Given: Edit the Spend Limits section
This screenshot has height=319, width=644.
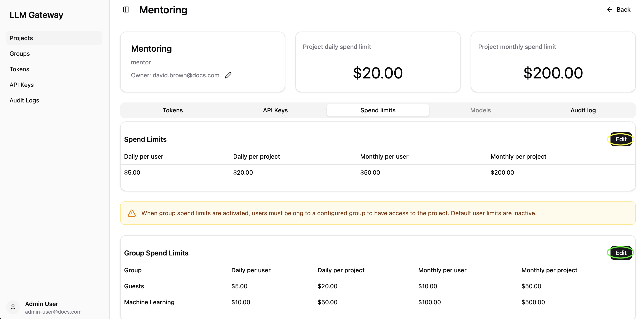Looking at the screenshot, I should pos(621,139).
